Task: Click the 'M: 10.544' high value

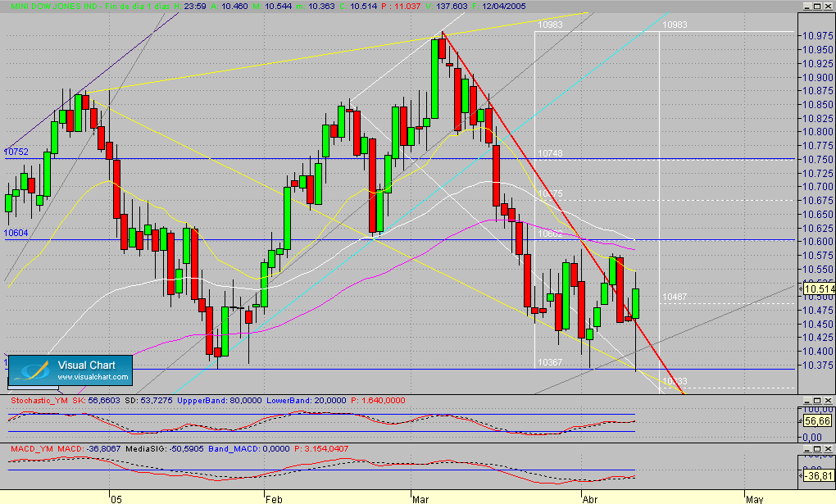Action: point(272,7)
